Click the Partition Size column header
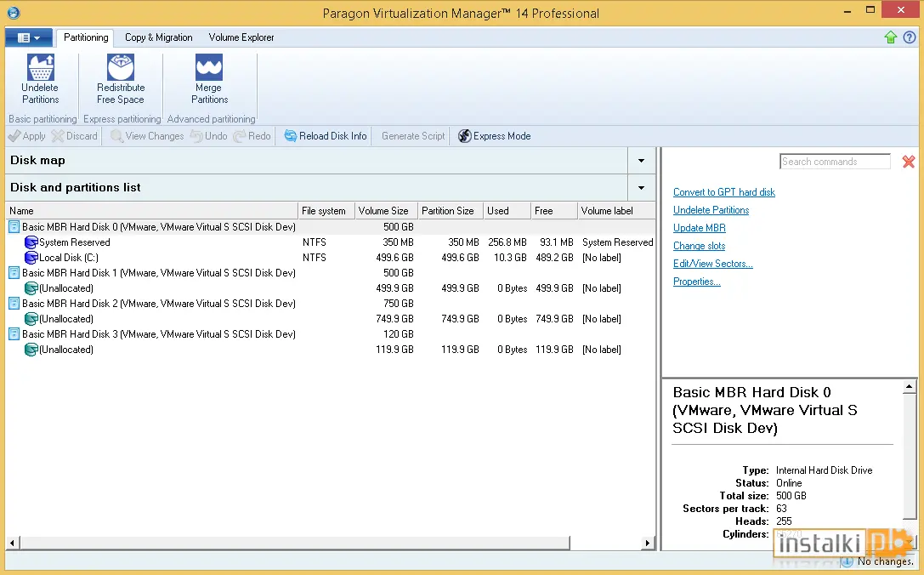The height and width of the screenshot is (575, 924). [451, 211]
